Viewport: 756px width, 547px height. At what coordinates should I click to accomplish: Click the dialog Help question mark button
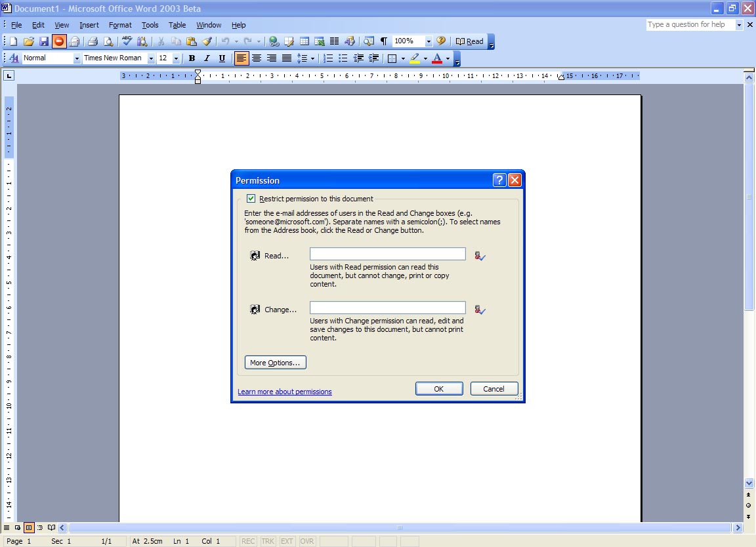point(499,180)
